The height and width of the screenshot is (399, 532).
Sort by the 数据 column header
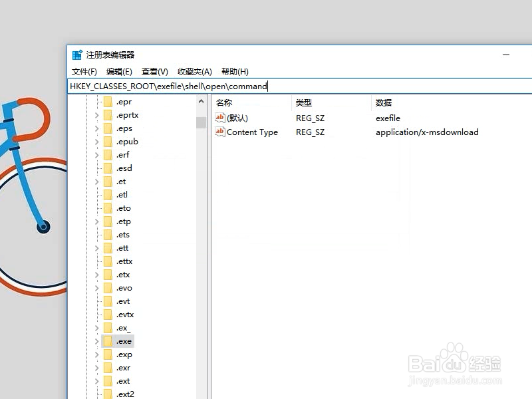pos(452,103)
